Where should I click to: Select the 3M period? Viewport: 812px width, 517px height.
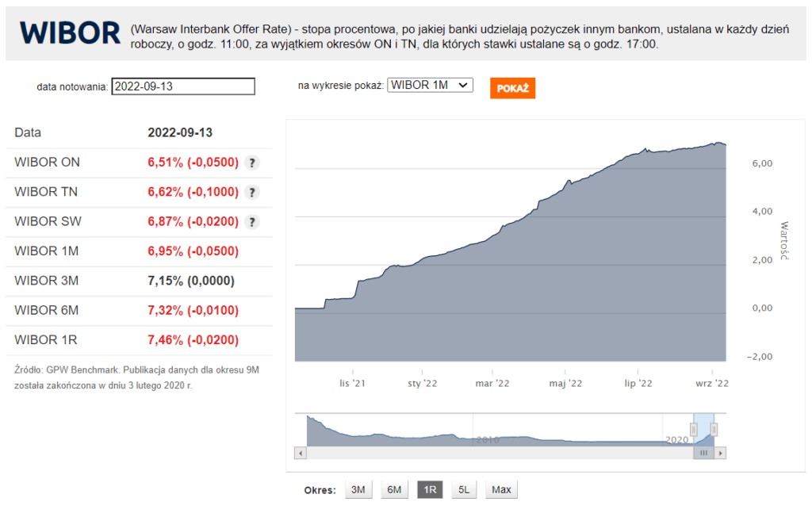(x=358, y=490)
